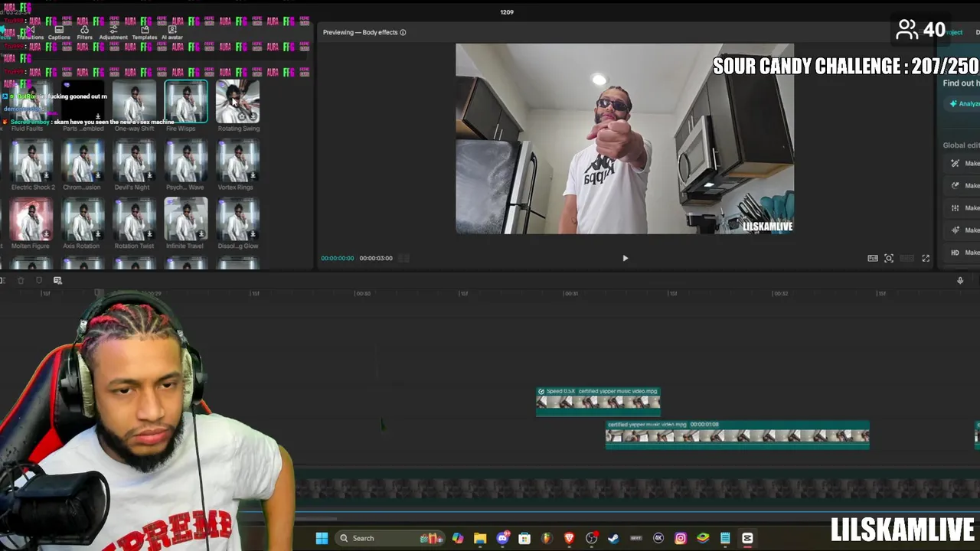Open the AI avatar tab
The image size is (980, 551).
pos(172,33)
